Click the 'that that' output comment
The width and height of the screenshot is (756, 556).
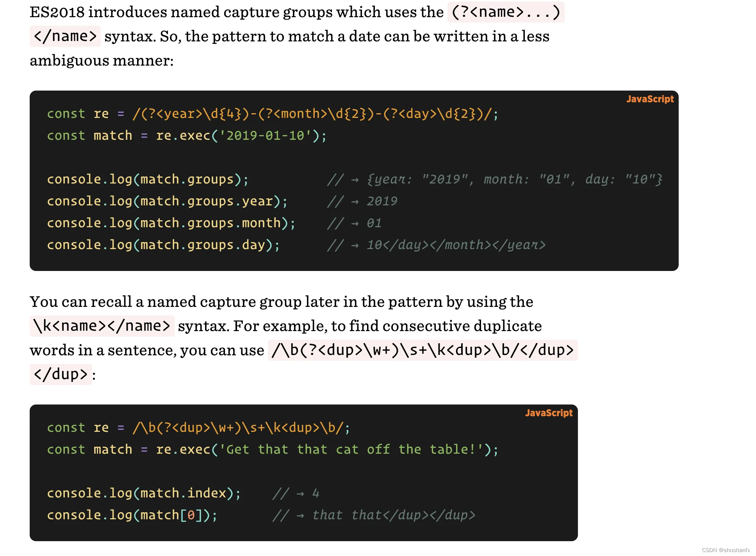[374, 515]
